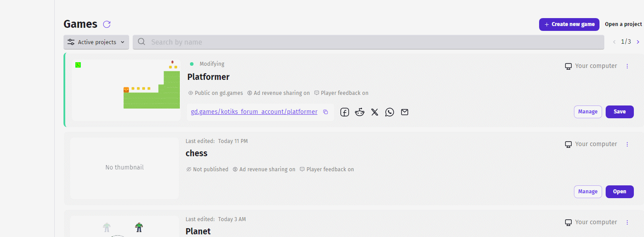Screen dimensions: 644x237
Task: Share Platformer by email
Action: tap(405, 112)
